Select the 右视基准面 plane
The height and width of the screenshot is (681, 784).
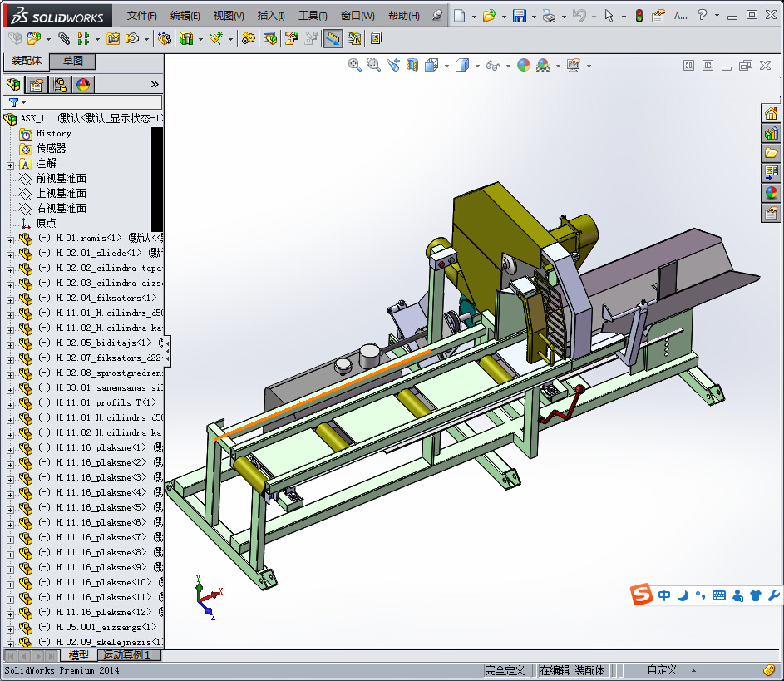[x=61, y=209]
